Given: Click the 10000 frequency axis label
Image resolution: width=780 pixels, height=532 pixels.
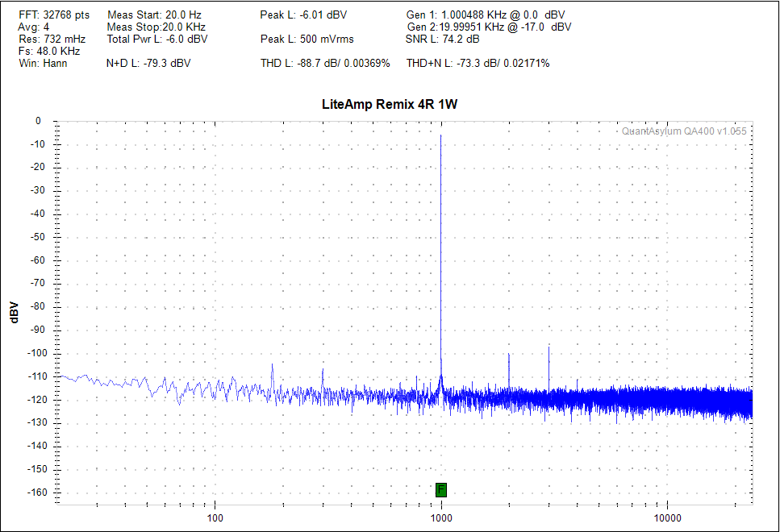Looking at the screenshot, I should click(667, 518).
